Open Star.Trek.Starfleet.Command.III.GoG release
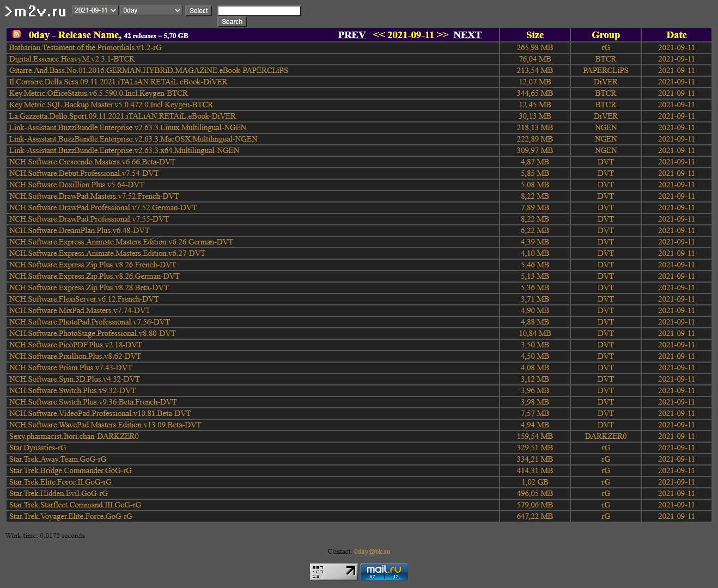The height and width of the screenshot is (588, 718). (x=75, y=505)
